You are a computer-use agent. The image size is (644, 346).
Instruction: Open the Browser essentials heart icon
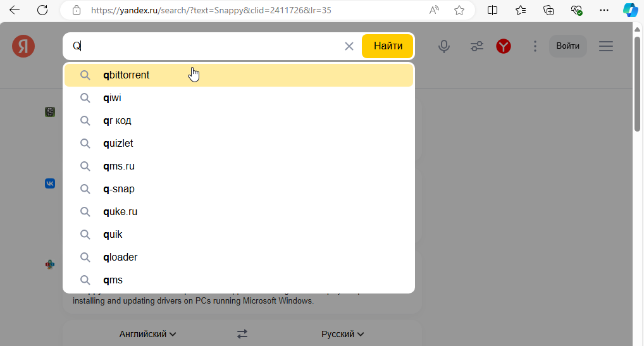[x=576, y=10]
